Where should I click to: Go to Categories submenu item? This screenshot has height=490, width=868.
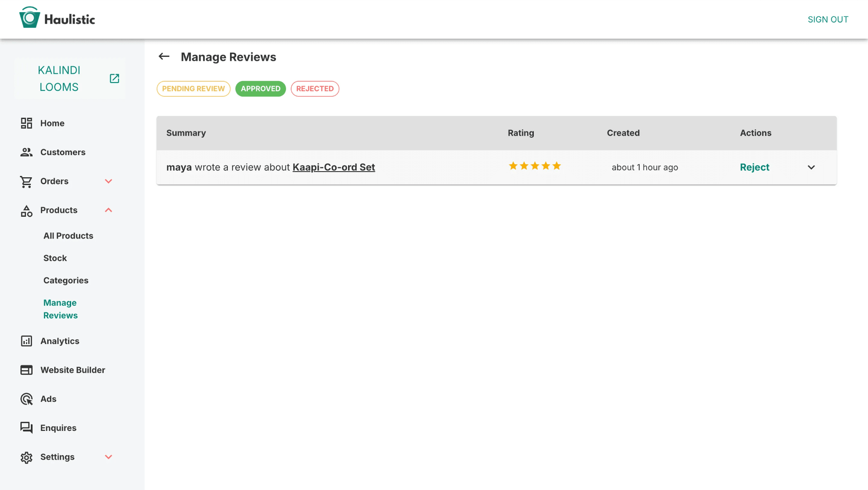66,281
